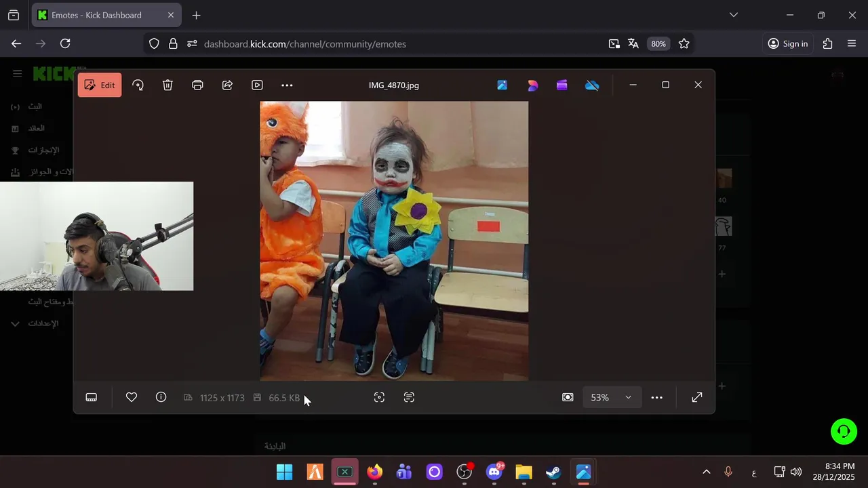Image resolution: width=868 pixels, height=488 pixels.
Task: Switch the input language indicator ع
Action: click(753, 472)
